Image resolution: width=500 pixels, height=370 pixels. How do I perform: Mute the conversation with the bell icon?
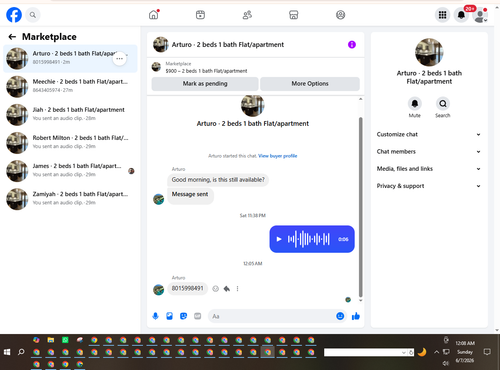(415, 104)
